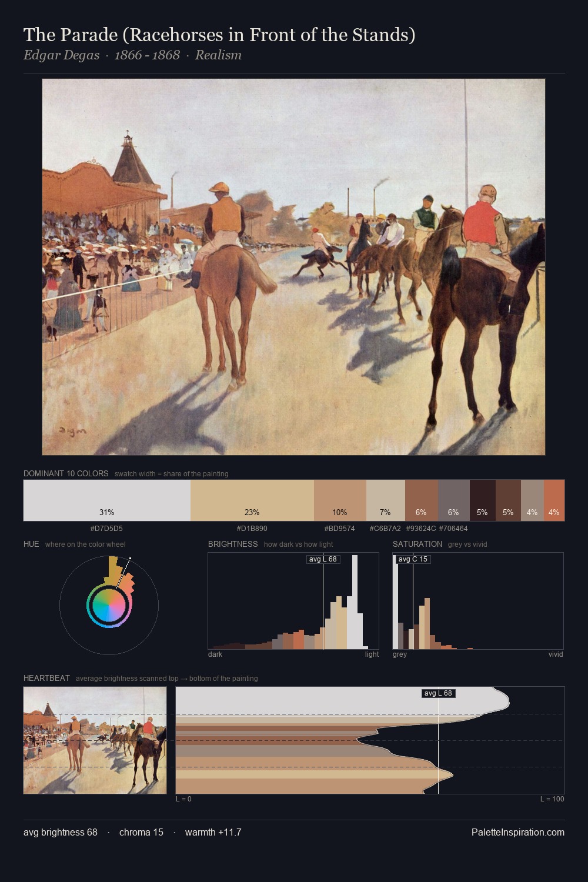588x882 pixels.
Task: Click the painting title 'The Parade (Racehorses in Front of the Stands)'
Action: click(219, 35)
